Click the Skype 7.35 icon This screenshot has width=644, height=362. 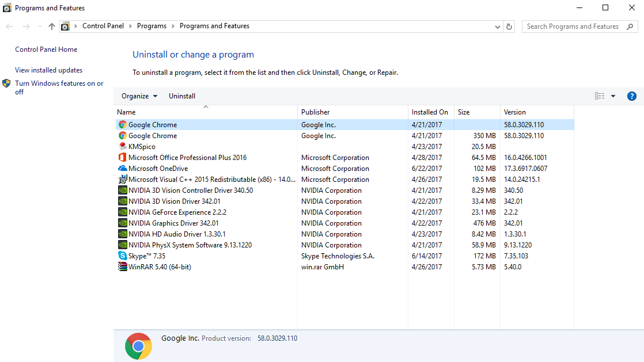pos(122,256)
